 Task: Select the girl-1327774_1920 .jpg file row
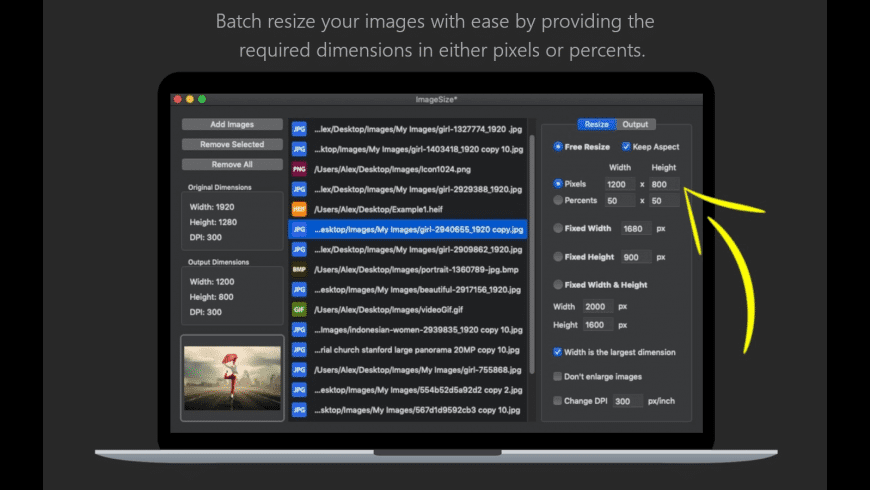point(408,129)
